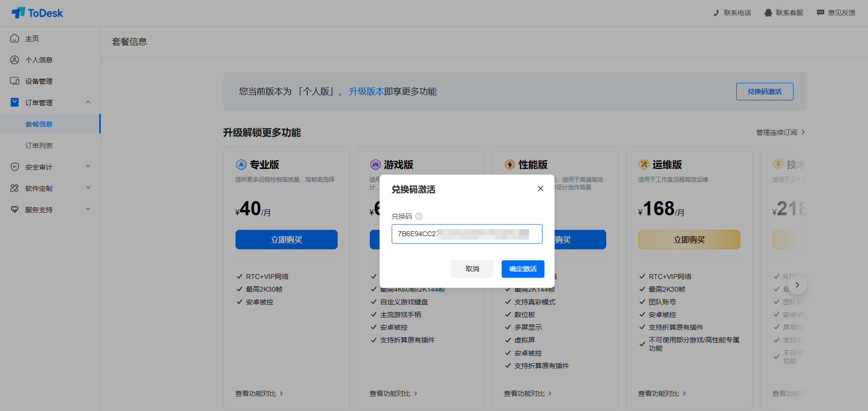Click 立即购买 for 专业版
The width and height of the screenshot is (868, 411).
pos(287,240)
